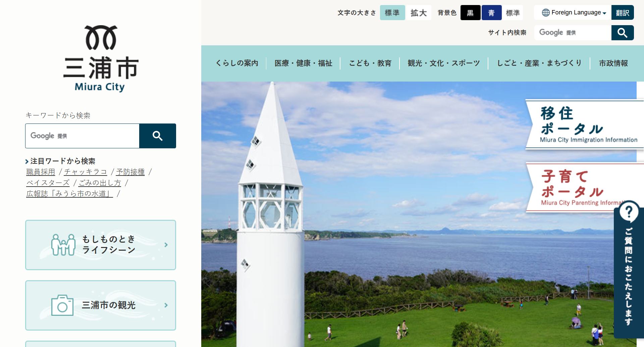Set text size to 標準
The height and width of the screenshot is (347, 644).
[392, 13]
